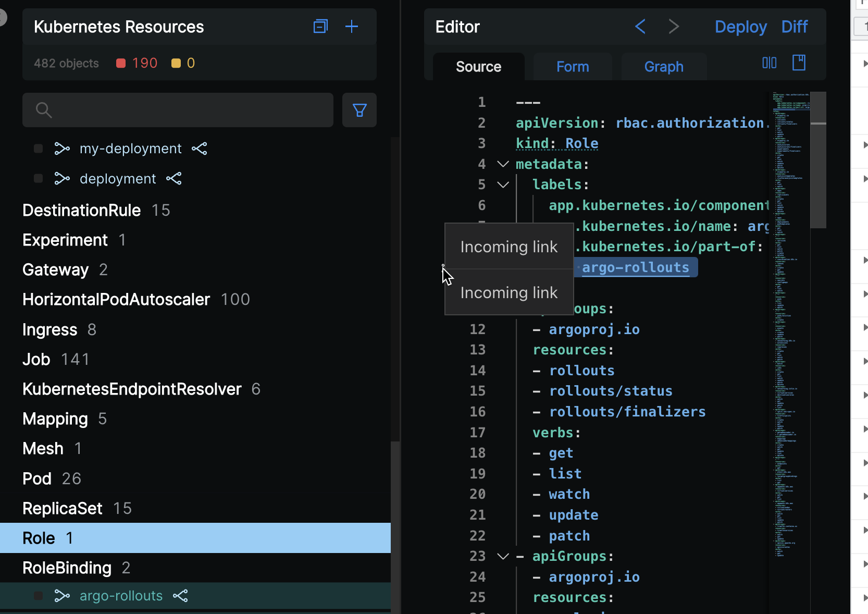Toggle the split columns view icon
868x614 pixels.
(x=770, y=63)
